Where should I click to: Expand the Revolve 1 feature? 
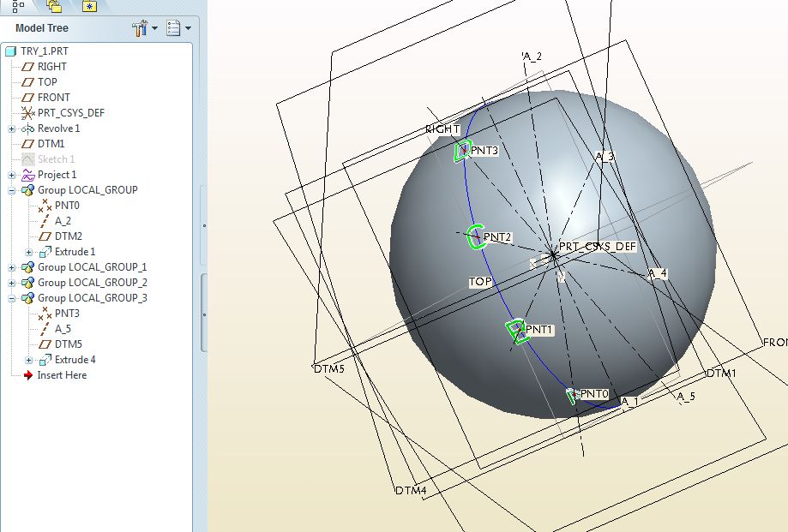[11, 129]
